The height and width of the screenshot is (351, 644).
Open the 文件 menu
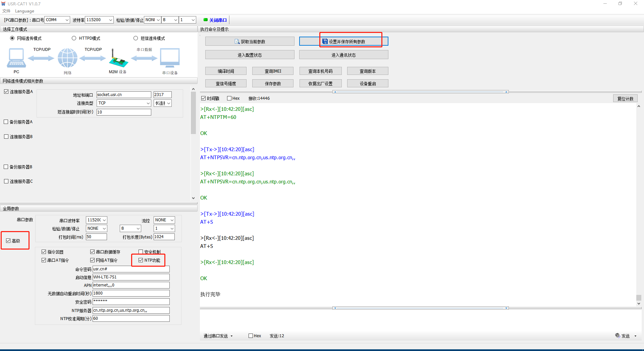click(x=6, y=11)
